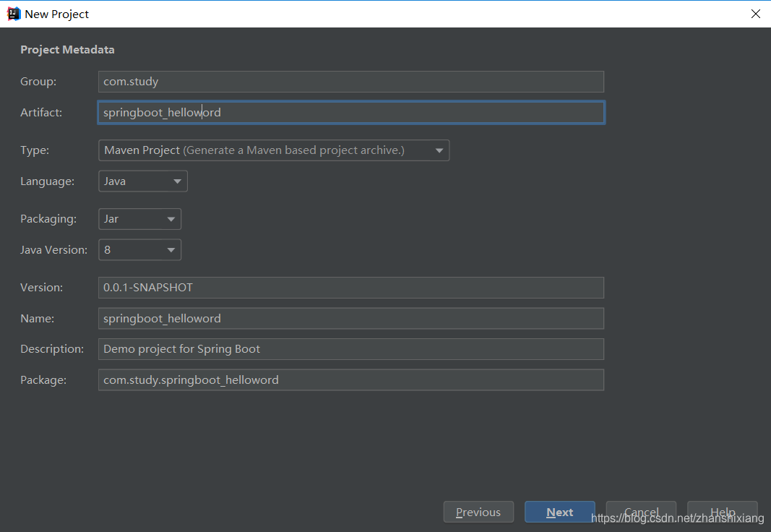Click the IntelliJ IDEA logo in title bar
This screenshot has height=532, width=771.
tap(13, 14)
